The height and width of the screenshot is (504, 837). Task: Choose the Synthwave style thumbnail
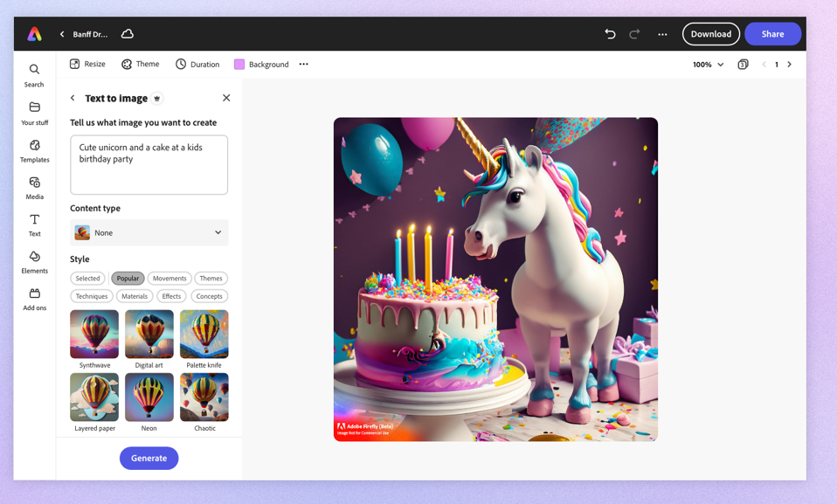tap(94, 335)
